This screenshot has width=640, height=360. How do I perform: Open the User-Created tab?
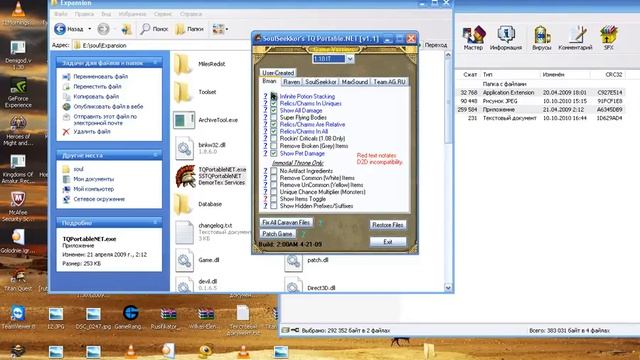278,73
